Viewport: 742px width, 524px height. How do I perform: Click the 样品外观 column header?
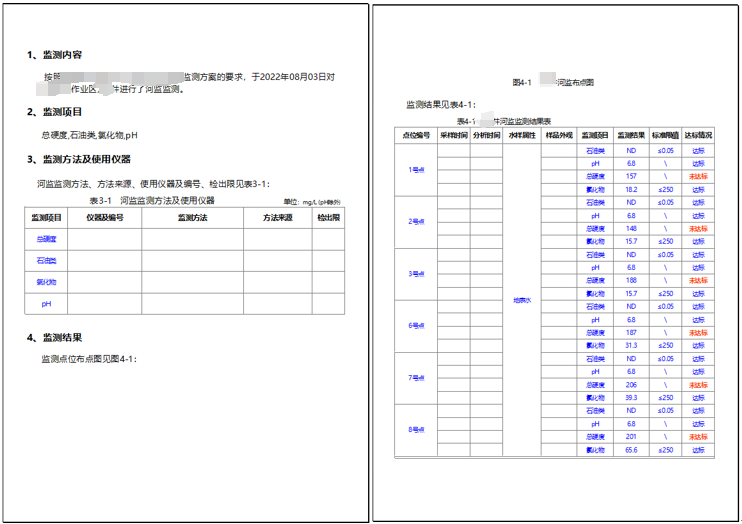coord(557,134)
